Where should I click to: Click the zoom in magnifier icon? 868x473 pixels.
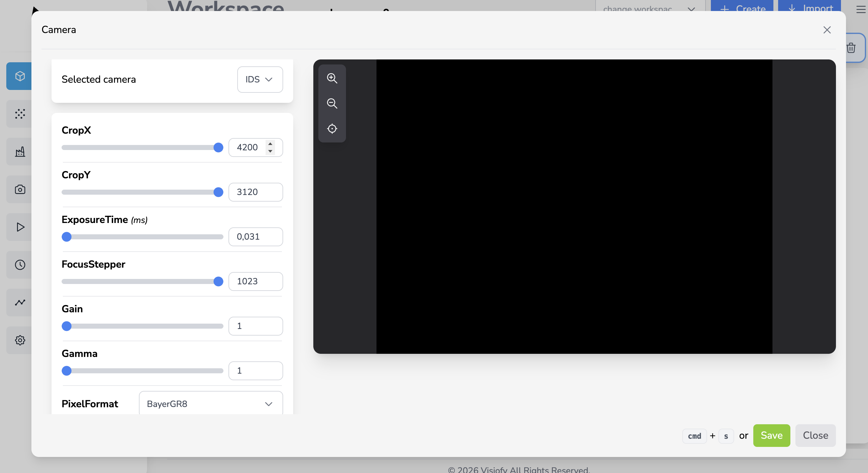point(332,78)
